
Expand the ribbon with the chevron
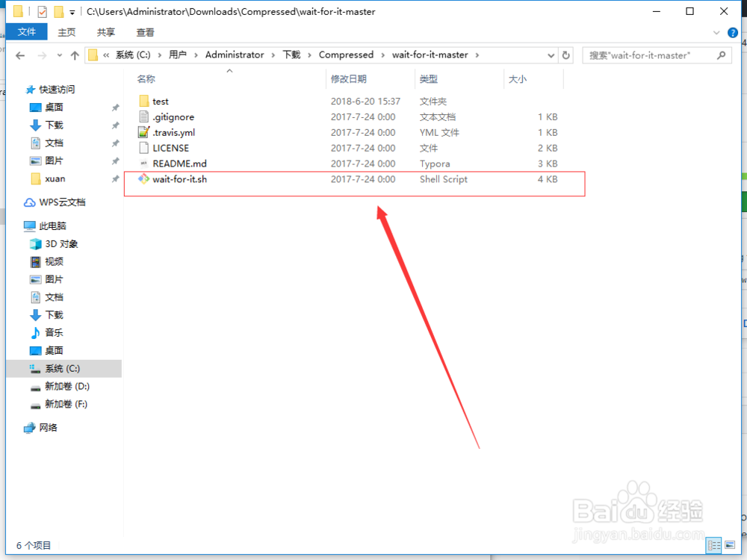pyautogui.click(x=716, y=32)
